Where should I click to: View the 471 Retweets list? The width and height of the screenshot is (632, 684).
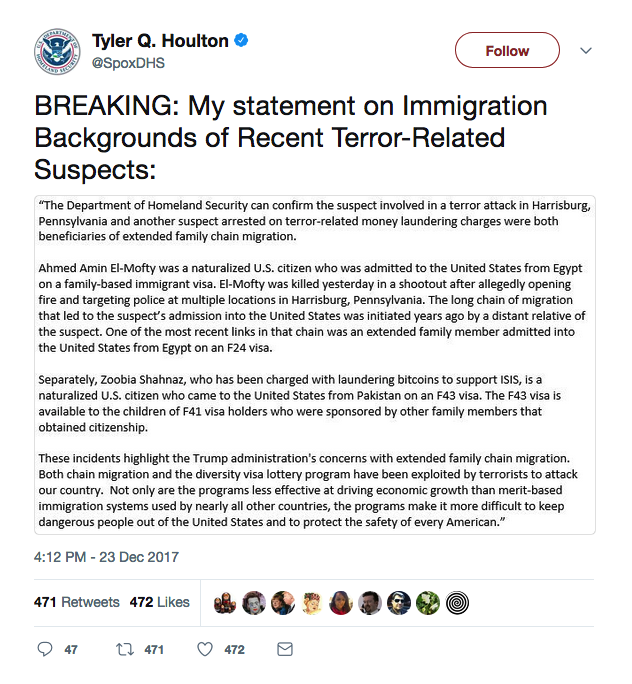tap(77, 602)
